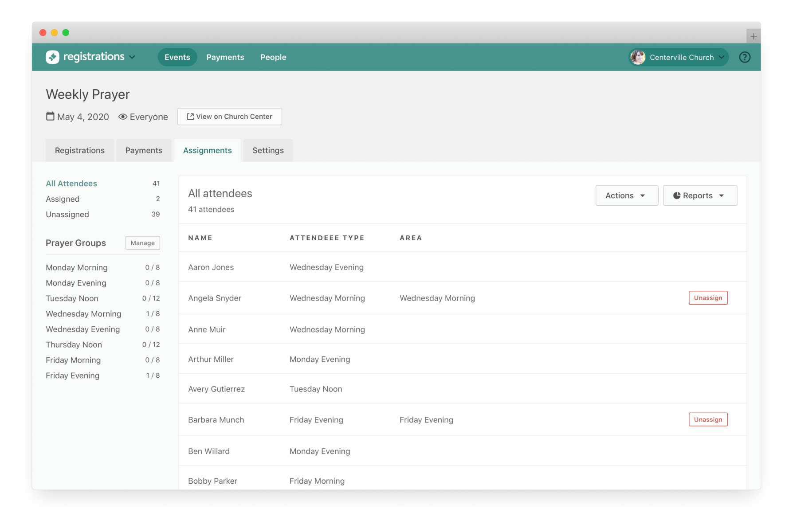
Task: Expand the registrations app switcher chevron
Action: (132, 57)
